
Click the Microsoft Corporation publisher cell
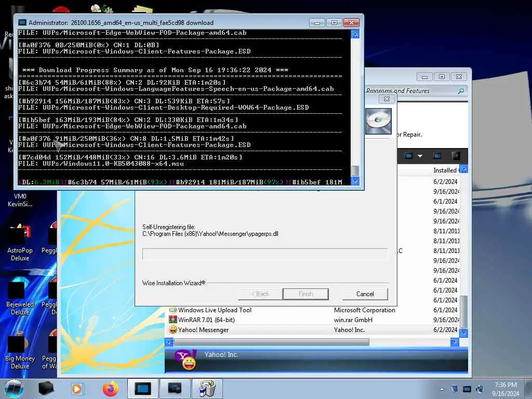[x=364, y=310]
